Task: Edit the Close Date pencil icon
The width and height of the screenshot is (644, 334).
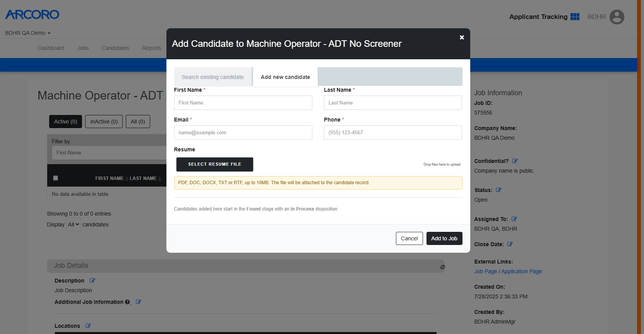Action: coord(510,244)
